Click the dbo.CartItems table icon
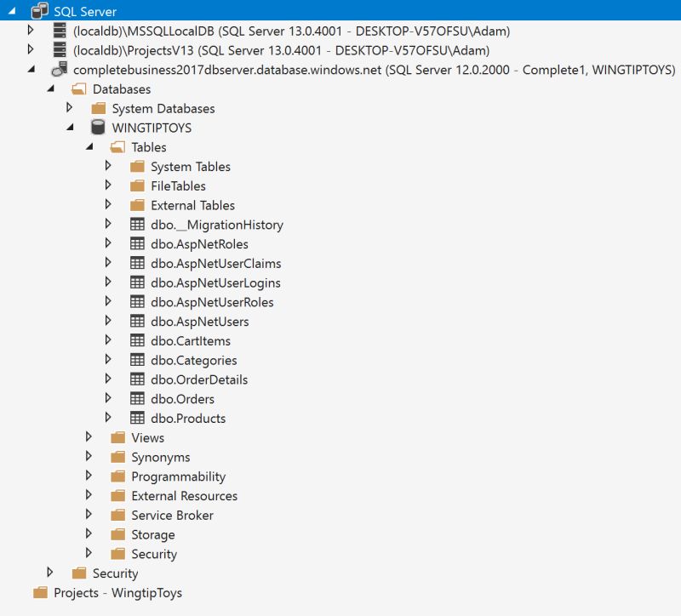 (x=139, y=340)
